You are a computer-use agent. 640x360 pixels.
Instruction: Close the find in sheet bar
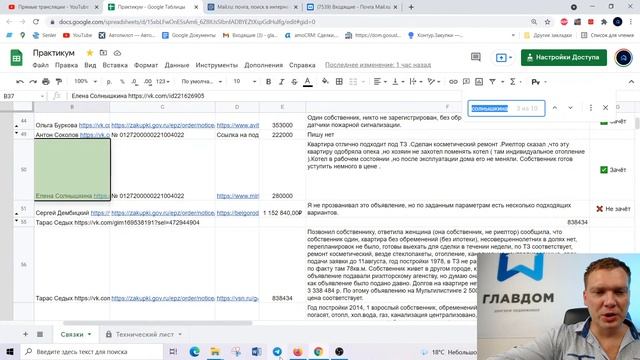[x=605, y=108]
